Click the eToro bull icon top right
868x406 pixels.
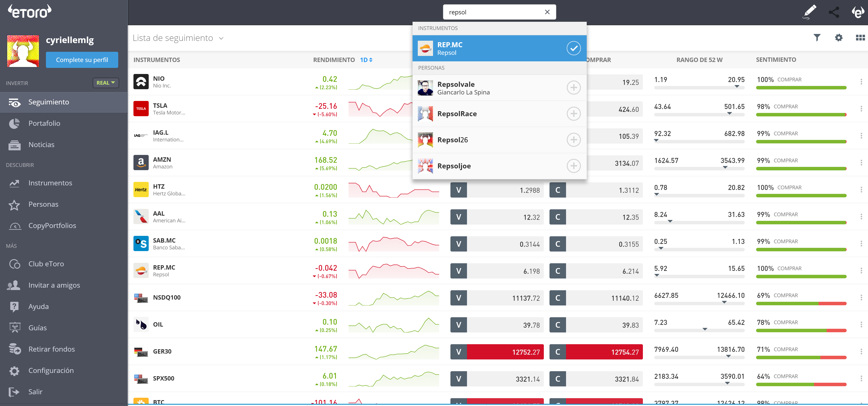tap(858, 12)
